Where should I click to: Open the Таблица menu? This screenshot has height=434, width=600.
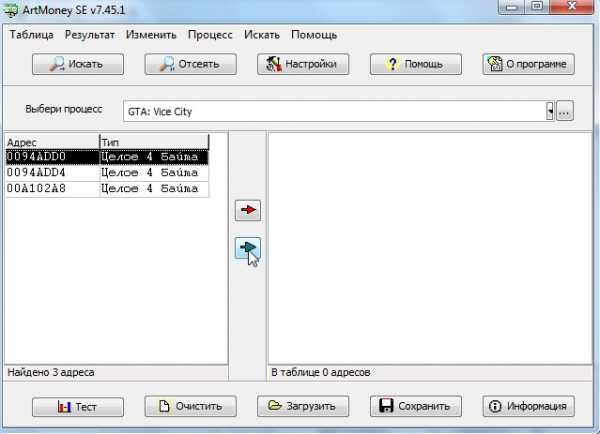pyautogui.click(x=31, y=35)
